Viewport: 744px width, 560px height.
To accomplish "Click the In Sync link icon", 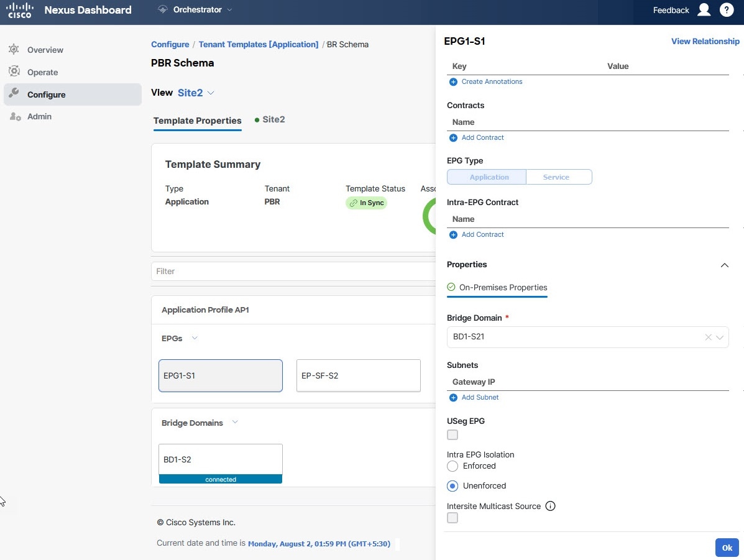I will [353, 203].
